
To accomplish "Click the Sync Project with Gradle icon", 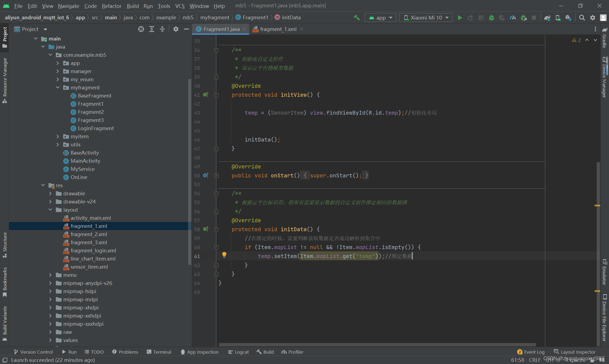I will coord(547,18).
